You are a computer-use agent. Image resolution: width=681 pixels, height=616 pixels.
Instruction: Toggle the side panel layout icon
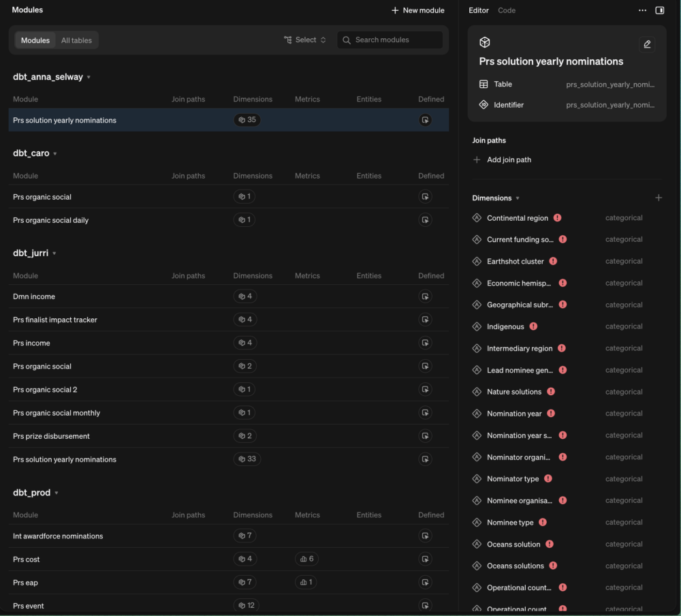(x=659, y=10)
